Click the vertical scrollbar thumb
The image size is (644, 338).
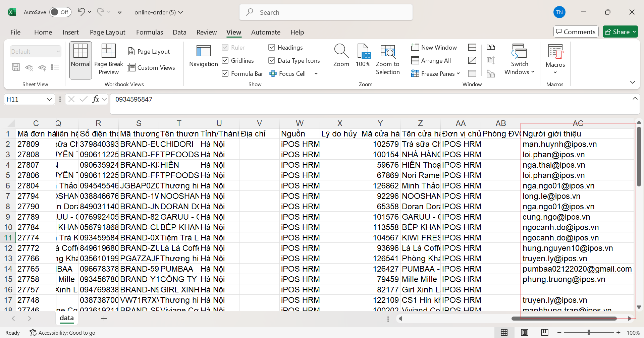[x=639, y=156]
